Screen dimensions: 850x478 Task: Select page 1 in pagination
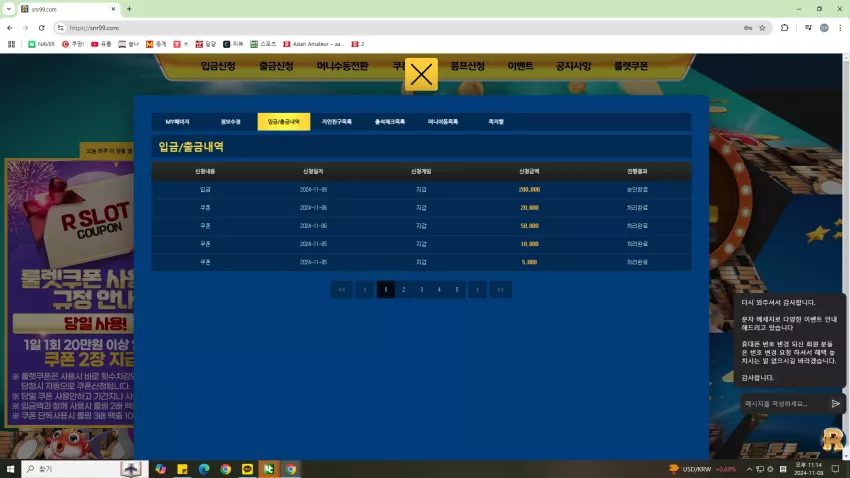[x=386, y=289]
